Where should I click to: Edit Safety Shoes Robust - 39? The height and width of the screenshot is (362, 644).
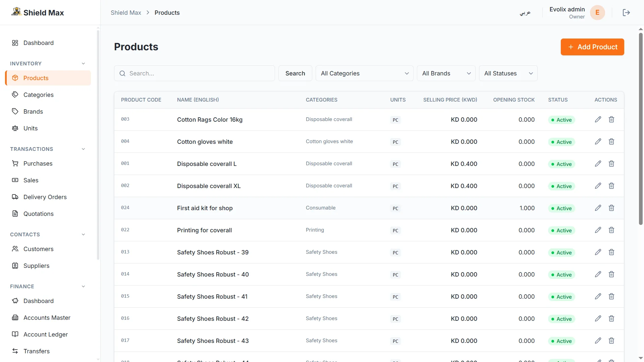coord(598,252)
